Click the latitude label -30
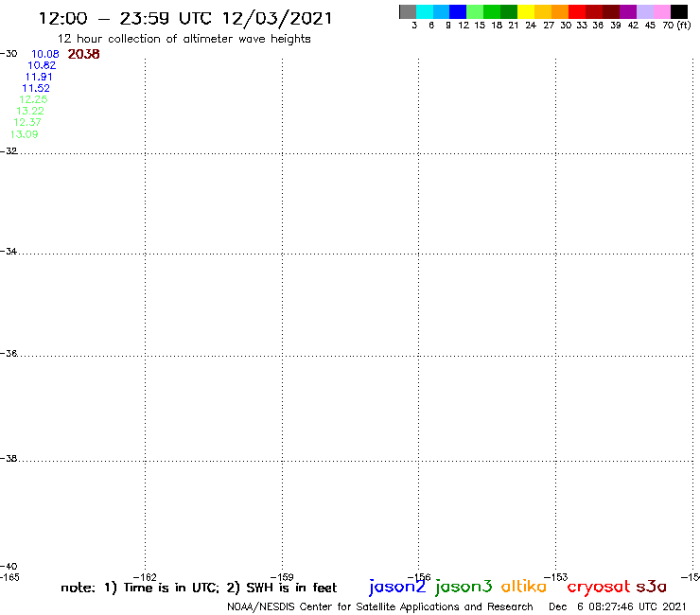 click(x=9, y=54)
